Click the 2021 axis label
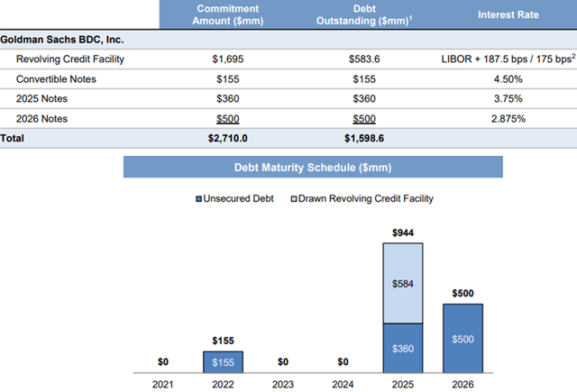 (163, 384)
